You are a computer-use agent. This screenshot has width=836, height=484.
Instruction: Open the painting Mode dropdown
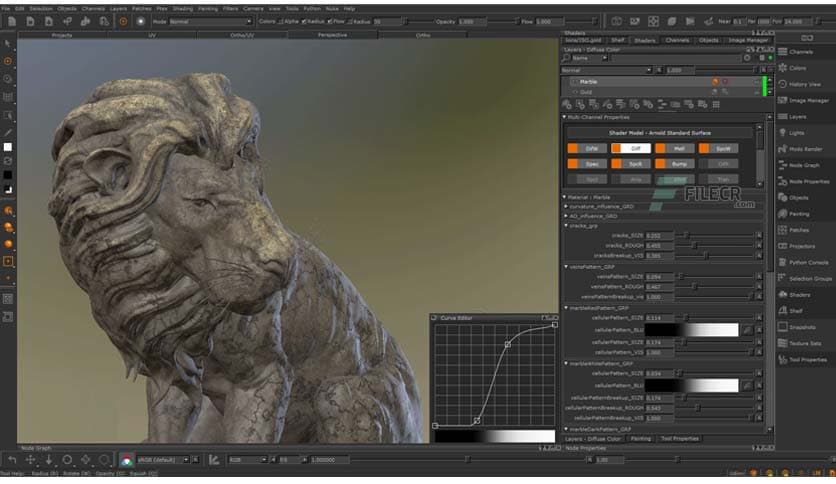pos(210,21)
